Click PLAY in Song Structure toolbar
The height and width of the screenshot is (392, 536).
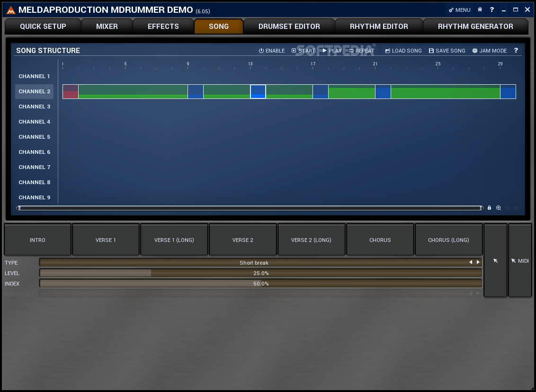coord(332,51)
